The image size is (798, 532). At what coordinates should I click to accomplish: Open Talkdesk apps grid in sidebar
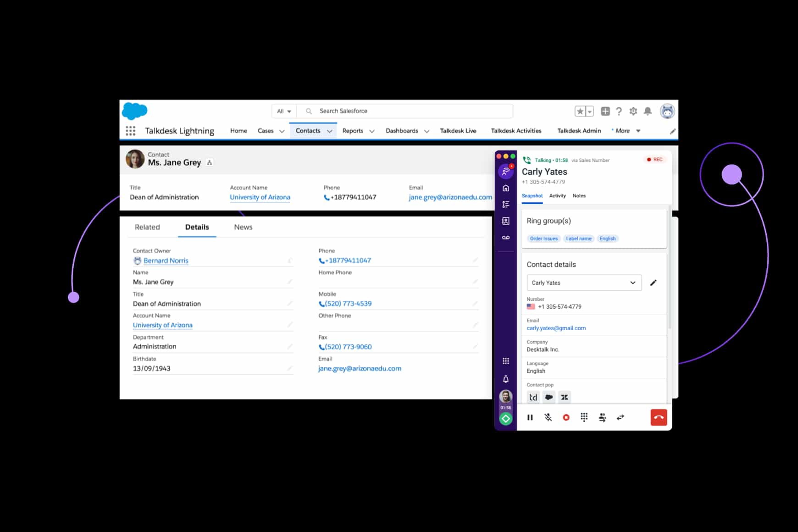click(505, 361)
